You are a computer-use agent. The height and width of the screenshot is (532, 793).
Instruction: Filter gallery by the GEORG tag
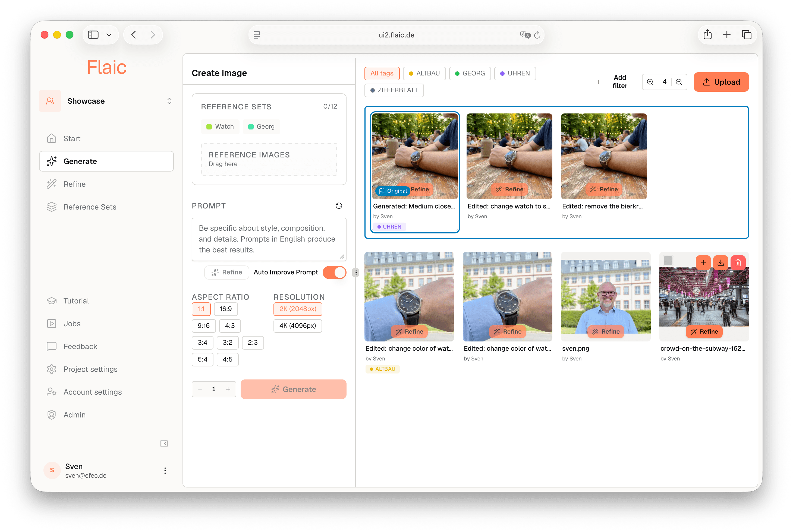point(470,73)
